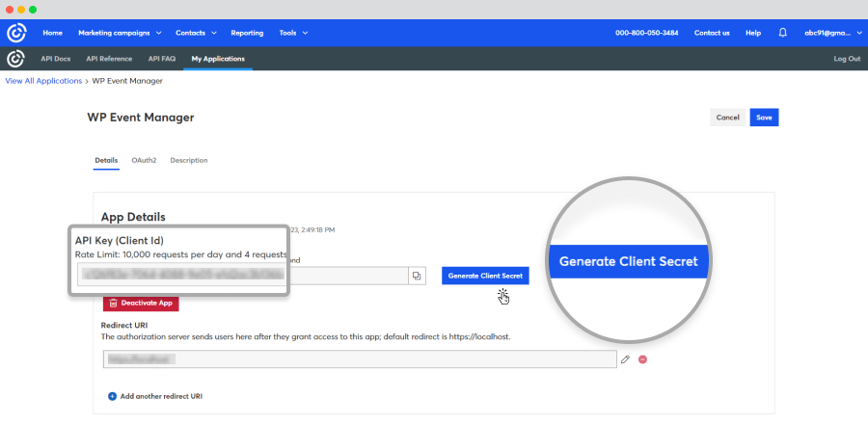Click the Deactivate App button
The image size is (868, 424).
[x=141, y=303]
